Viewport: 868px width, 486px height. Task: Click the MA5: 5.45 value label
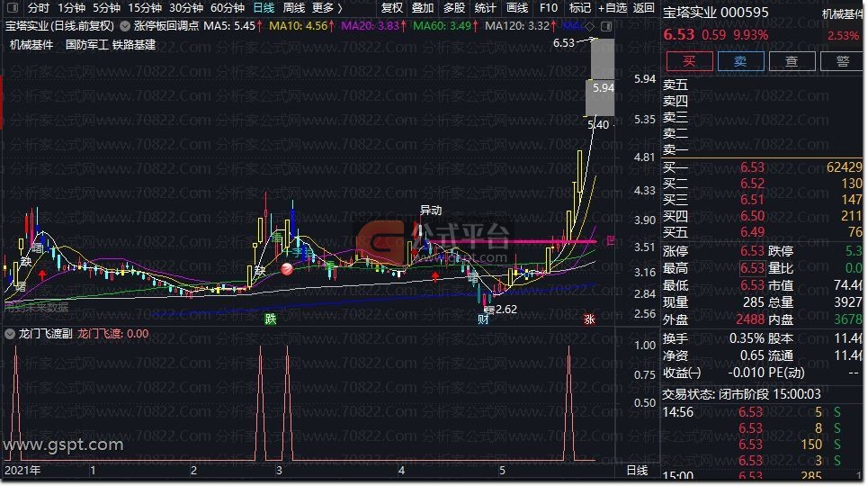(229, 25)
